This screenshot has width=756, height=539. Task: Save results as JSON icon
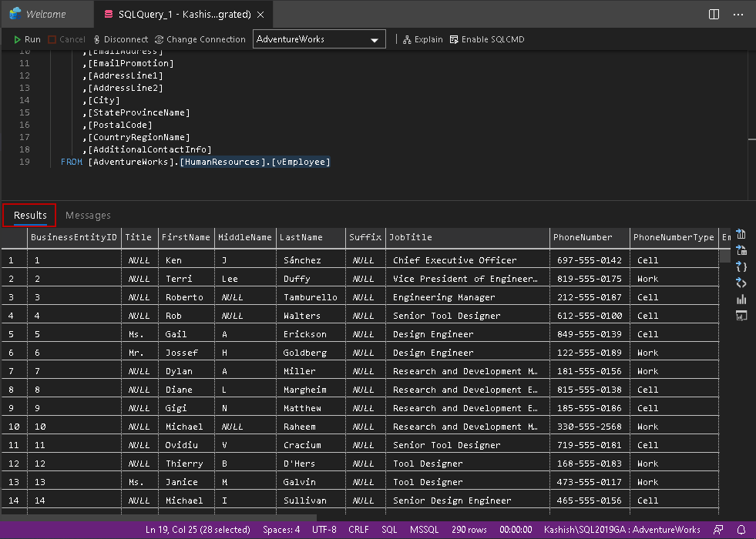click(x=741, y=266)
